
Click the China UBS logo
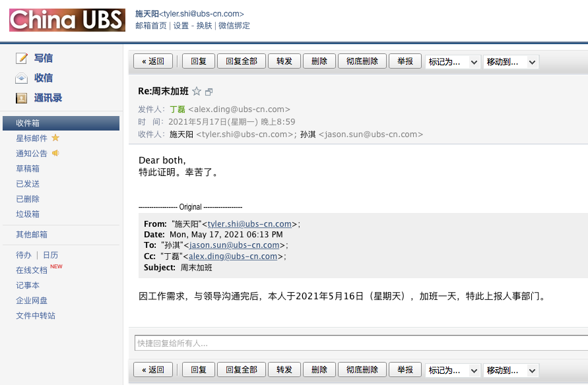point(67,20)
